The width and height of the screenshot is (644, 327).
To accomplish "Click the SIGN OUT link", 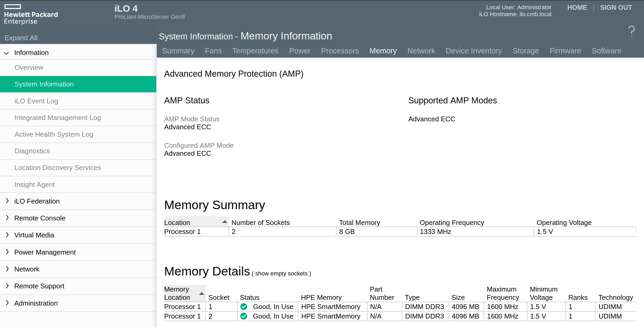I will pyautogui.click(x=616, y=7).
